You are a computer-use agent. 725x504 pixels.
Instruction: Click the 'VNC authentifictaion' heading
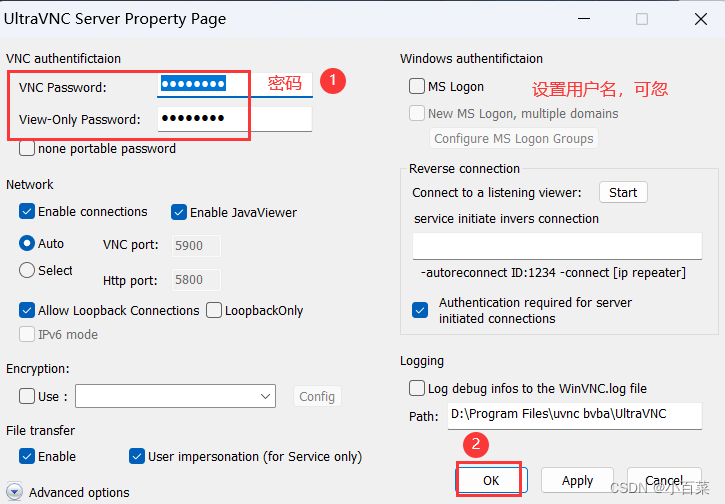pyautogui.click(x=63, y=59)
